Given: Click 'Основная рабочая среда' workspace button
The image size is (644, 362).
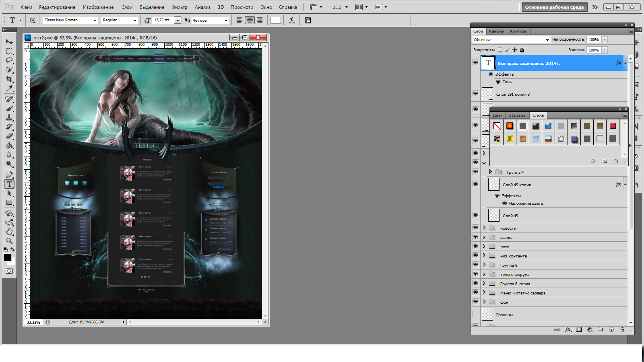Looking at the screenshot, I should click(554, 7).
